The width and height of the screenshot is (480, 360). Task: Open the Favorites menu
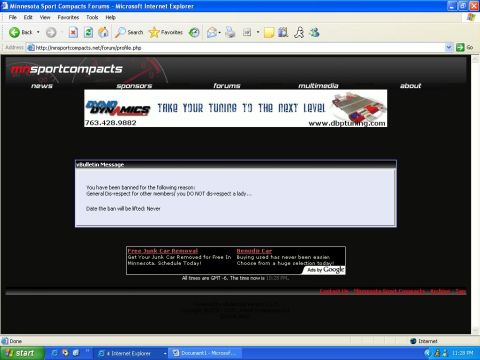click(68, 17)
